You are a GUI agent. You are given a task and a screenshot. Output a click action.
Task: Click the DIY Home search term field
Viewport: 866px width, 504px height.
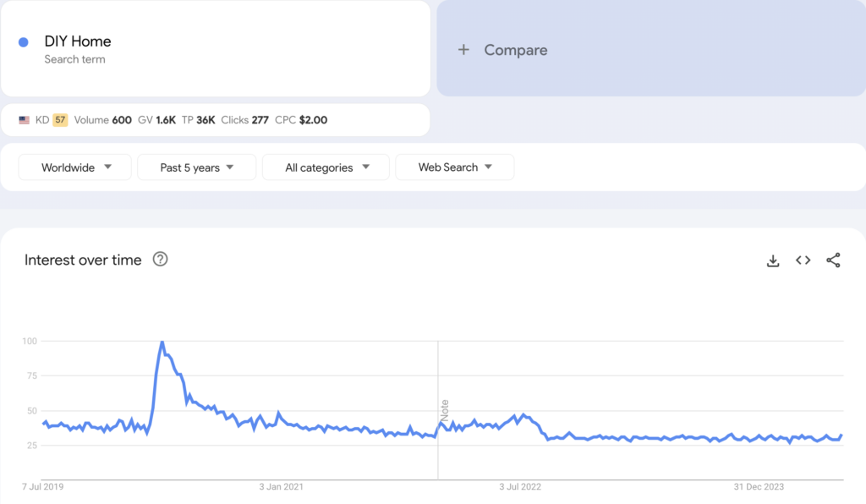(x=78, y=41)
